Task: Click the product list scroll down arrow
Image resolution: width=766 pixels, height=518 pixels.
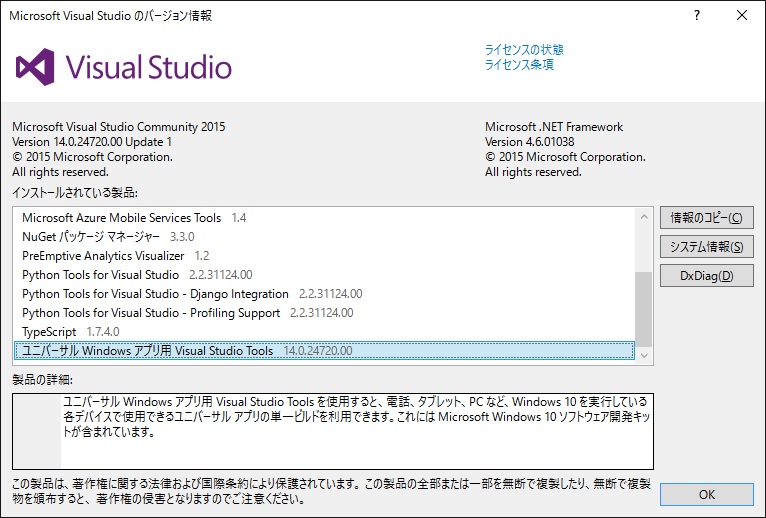Action: pyautogui.click(x=645, y=354)
